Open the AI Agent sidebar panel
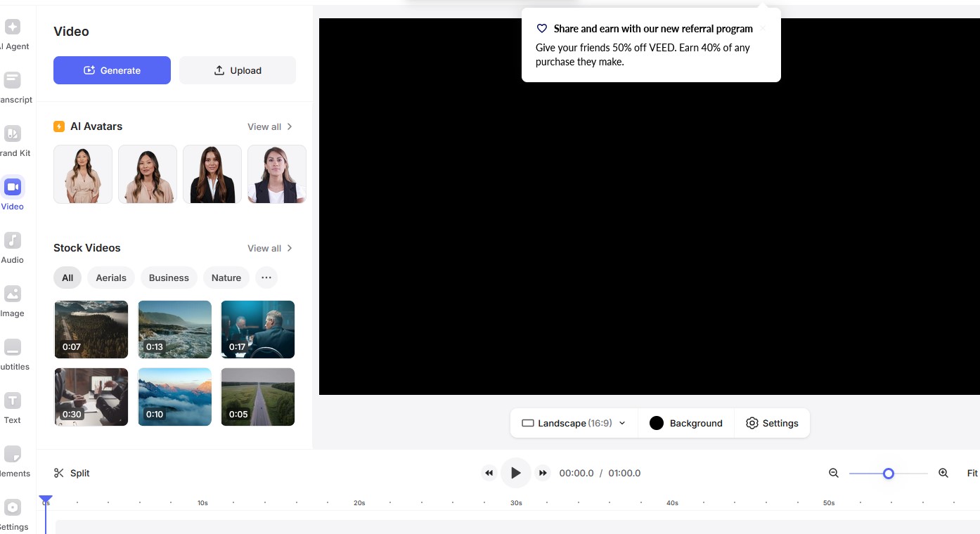 (13, 28)
